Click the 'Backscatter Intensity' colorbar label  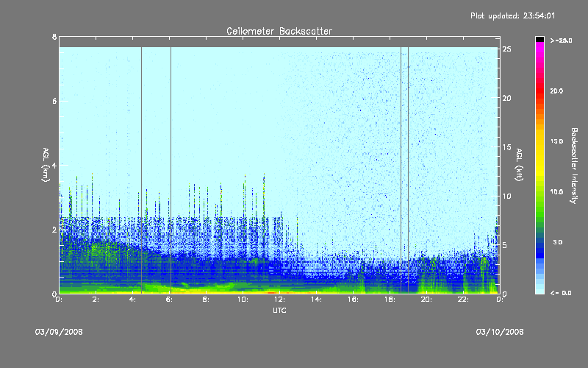(574, 166)
